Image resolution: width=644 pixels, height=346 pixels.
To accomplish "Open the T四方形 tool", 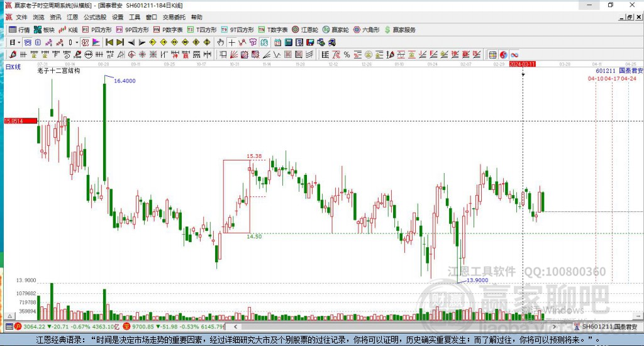I will click(x=202, y=30).
